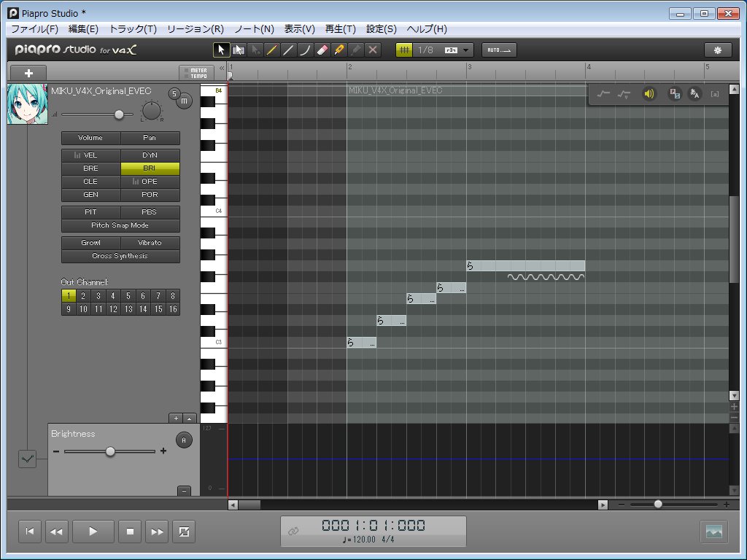This screenshot has width=747, height=560.
Task: Click the speaker icon in region toolbar
Action: tap(649, 93)
